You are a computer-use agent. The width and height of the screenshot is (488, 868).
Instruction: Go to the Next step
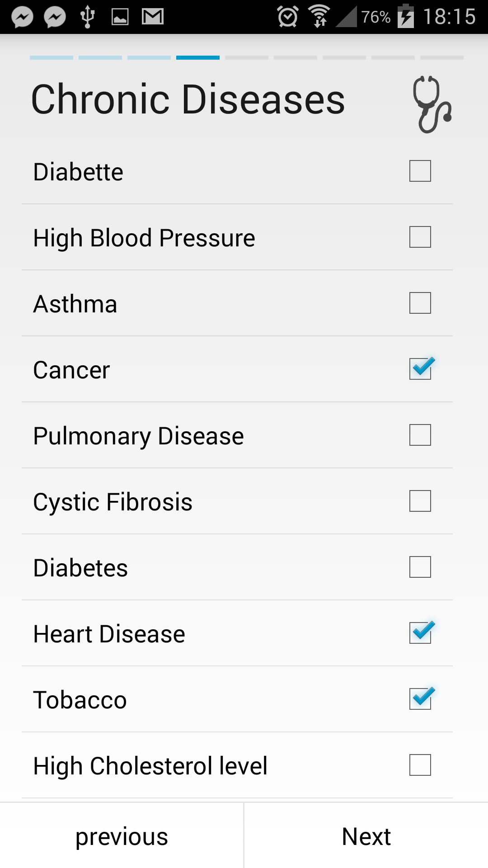click(x=366, y=836)
